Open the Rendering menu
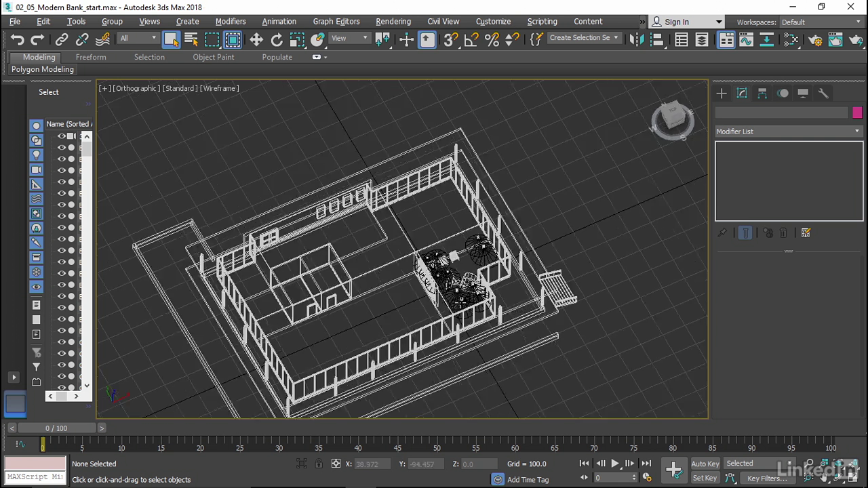Image resolution: width=868 pixels, height=488 pixels. 393,22
